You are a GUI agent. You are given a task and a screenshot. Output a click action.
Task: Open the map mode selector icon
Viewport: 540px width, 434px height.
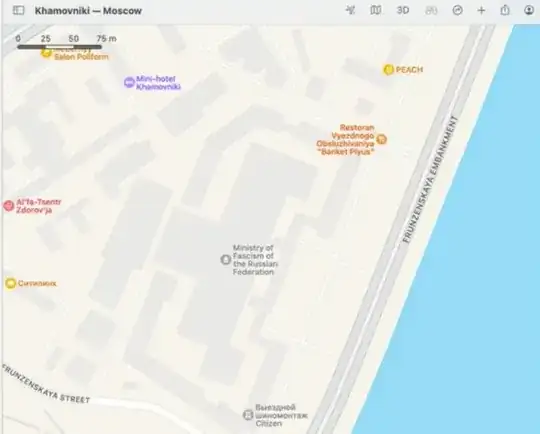375,10
